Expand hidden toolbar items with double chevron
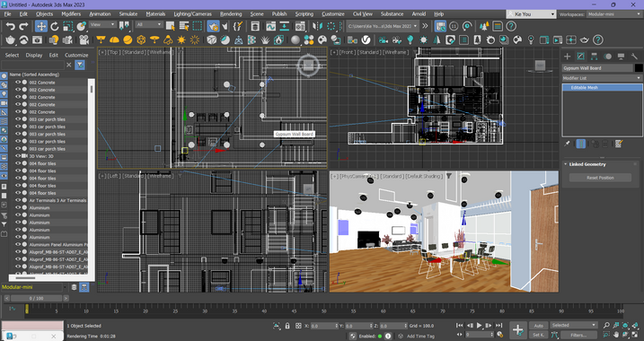Screen dimensions: 644x341 coord(425,26)
